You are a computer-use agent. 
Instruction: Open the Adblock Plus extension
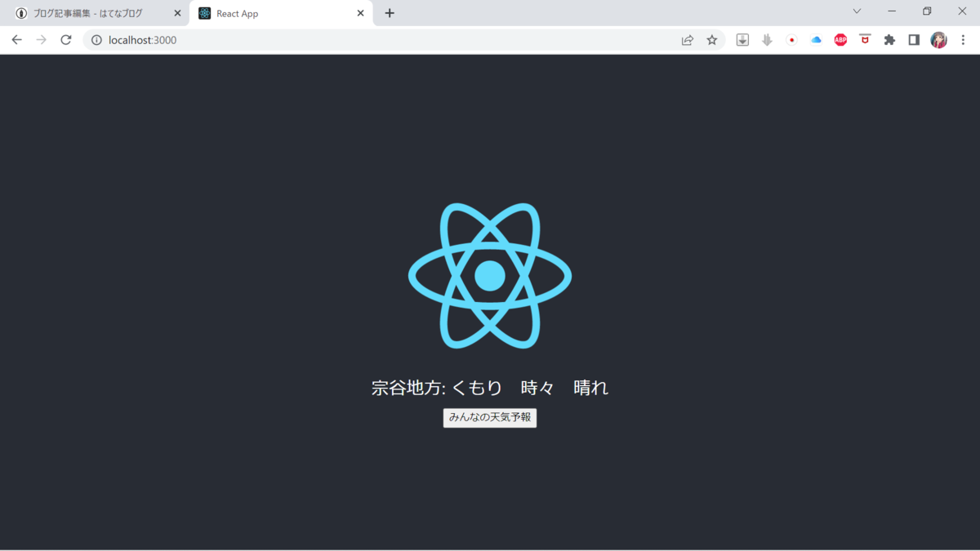[840, 40]
